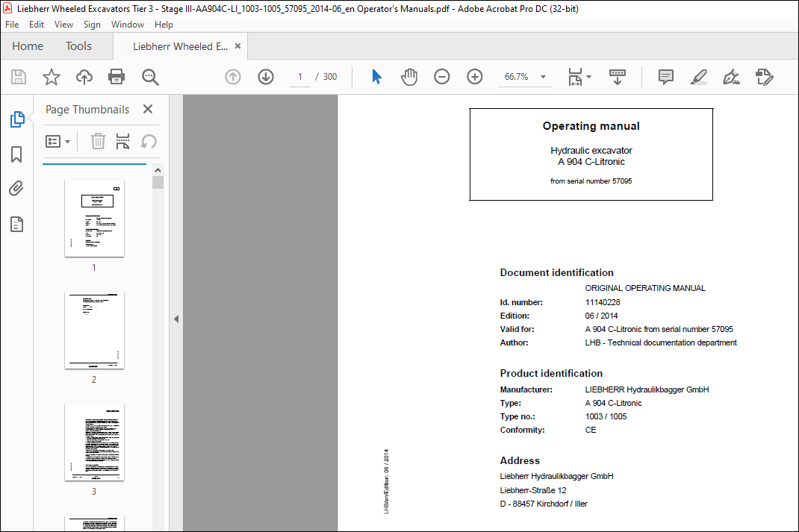Collapse the navigation pane with the triangle
Screen dimensions: 799x532
tap(176, 319)
